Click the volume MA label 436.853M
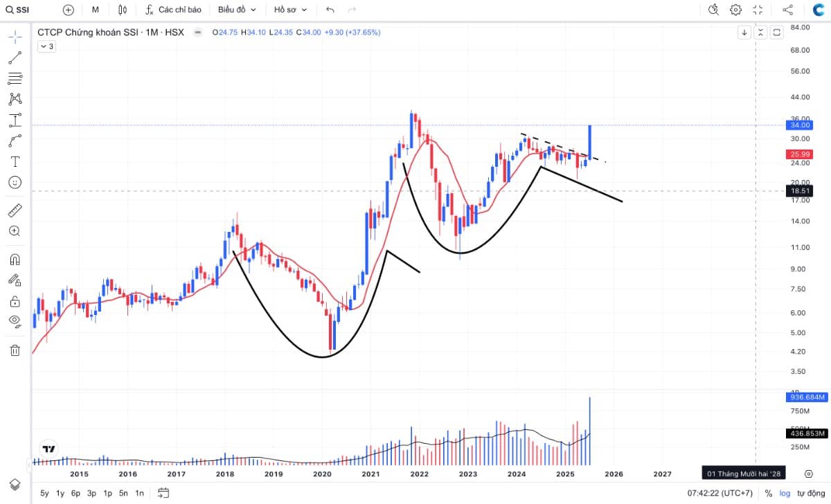 point(807,433)
